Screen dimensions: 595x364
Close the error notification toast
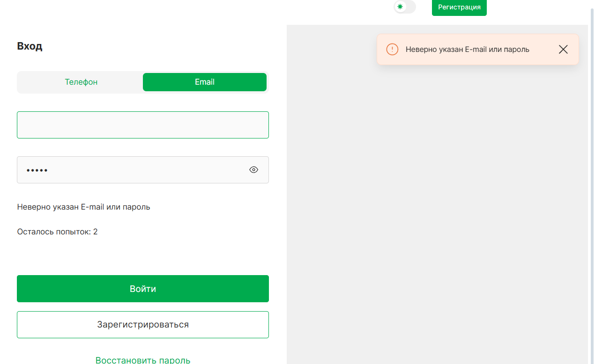pyautogui.click(x=563, y=50)
